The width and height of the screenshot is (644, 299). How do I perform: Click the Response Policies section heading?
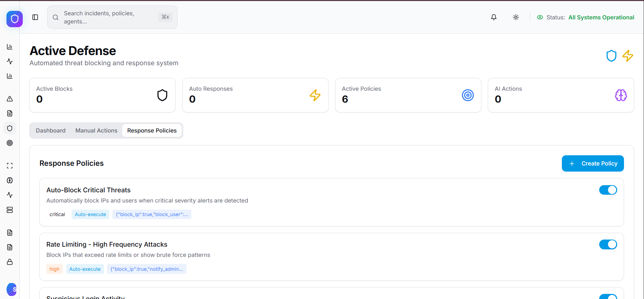pos(72,163)
